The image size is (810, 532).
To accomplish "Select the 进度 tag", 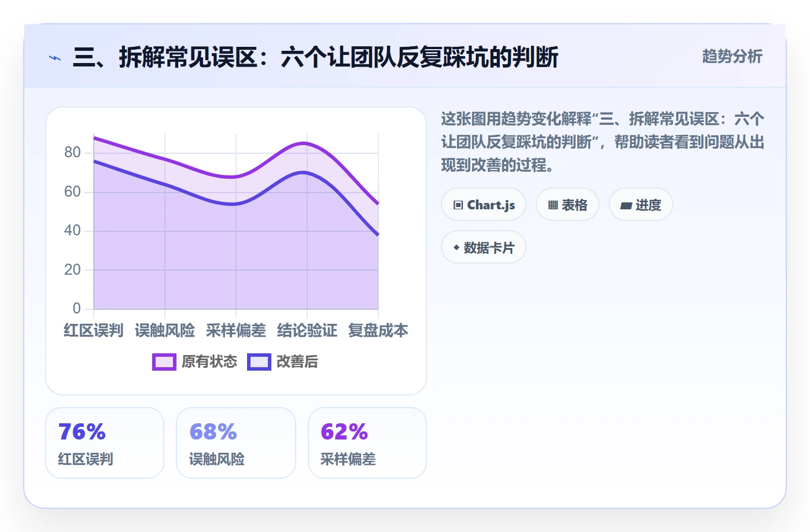I will click(641, 205).
